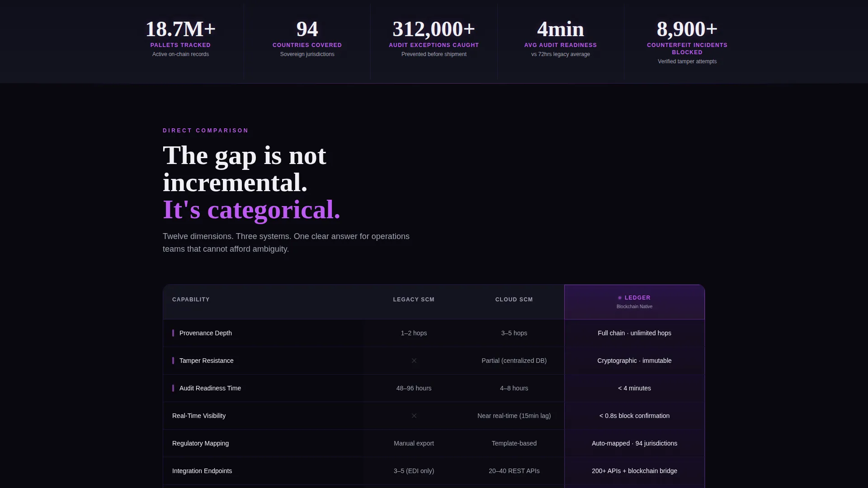
Task: Click the 'Blockchain Native' subtitle
Action: (x=634, y=306)
